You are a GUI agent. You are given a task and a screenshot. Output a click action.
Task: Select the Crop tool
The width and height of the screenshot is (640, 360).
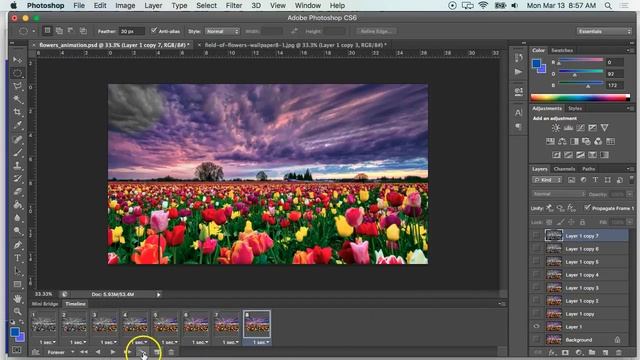tap(17, 112)
